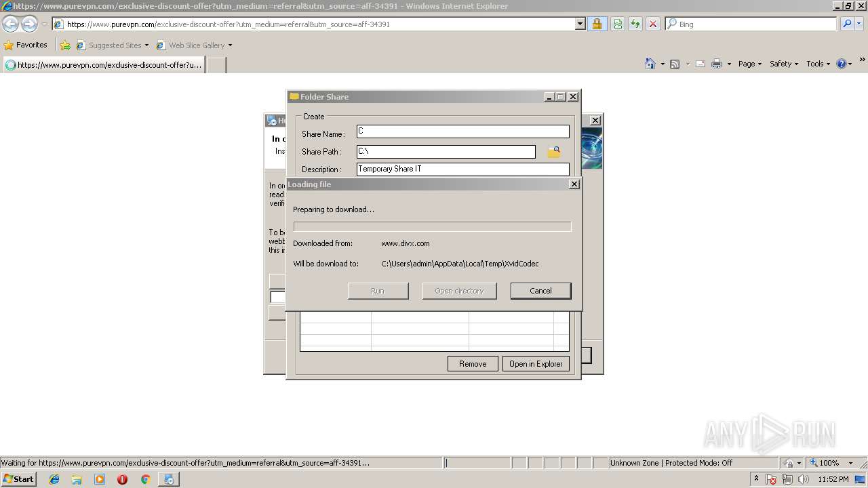Click the IE Forward navigation button
This screenshot has height=488, width=868.
click(x=29, y=24)
